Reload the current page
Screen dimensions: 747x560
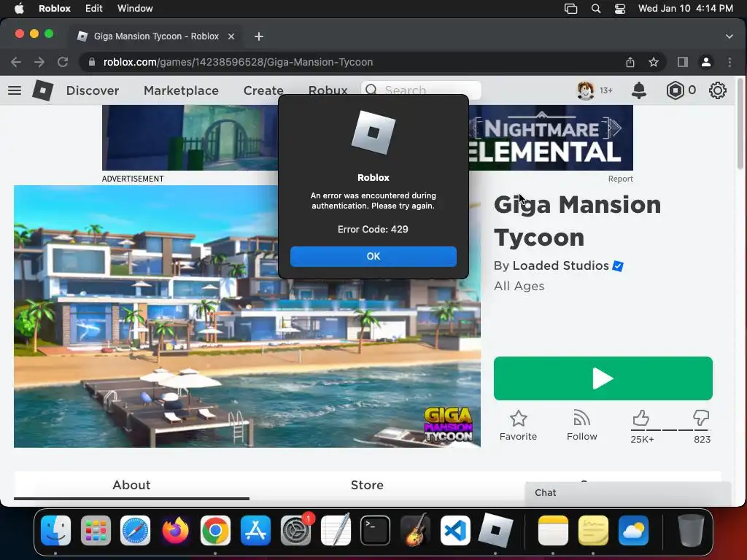[x=63, y=62]
